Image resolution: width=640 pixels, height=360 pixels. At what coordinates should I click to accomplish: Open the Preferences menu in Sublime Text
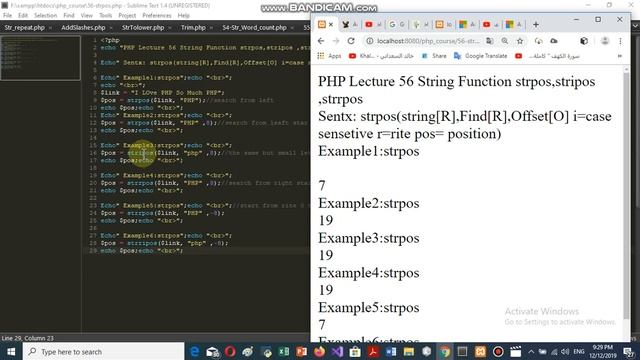pos(157,16)
